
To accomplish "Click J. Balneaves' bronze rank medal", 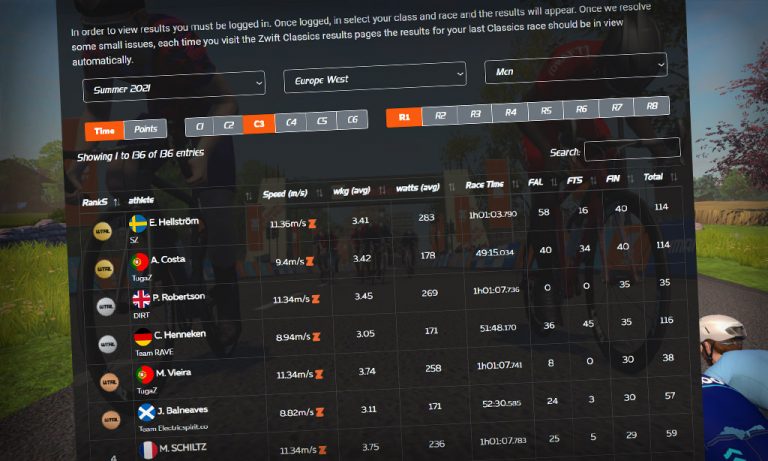I will 111,419.
